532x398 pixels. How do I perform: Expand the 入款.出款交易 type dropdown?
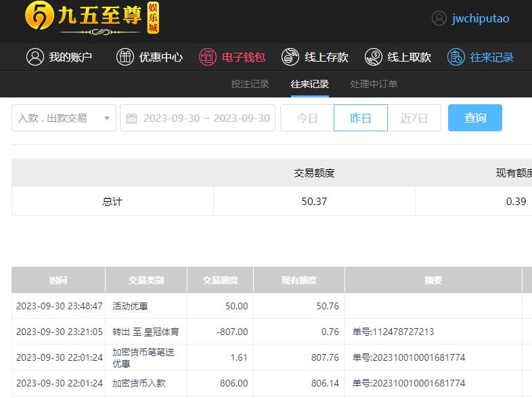pos(64,118)
